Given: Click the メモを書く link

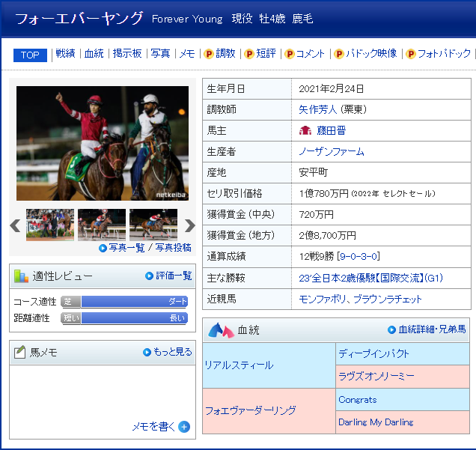Looking at the screenshot, I should 153,427.
